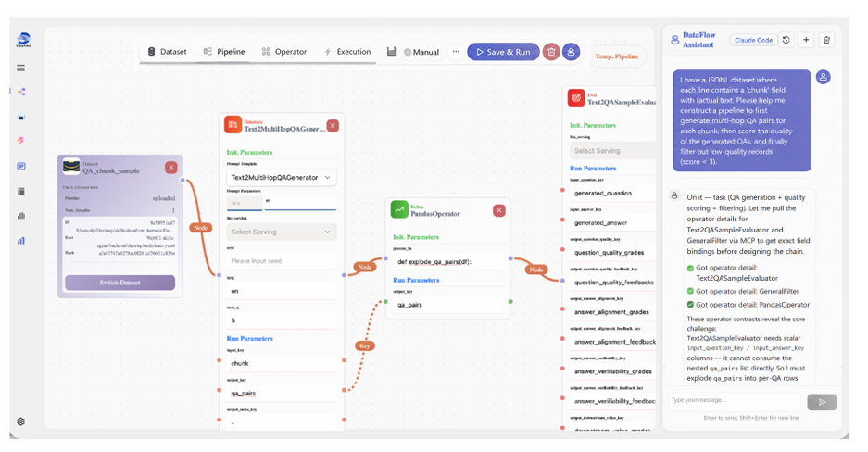
Task: Click the PandasOperator output_key 'qa_pairs' field
Action: tap(448, 305)
